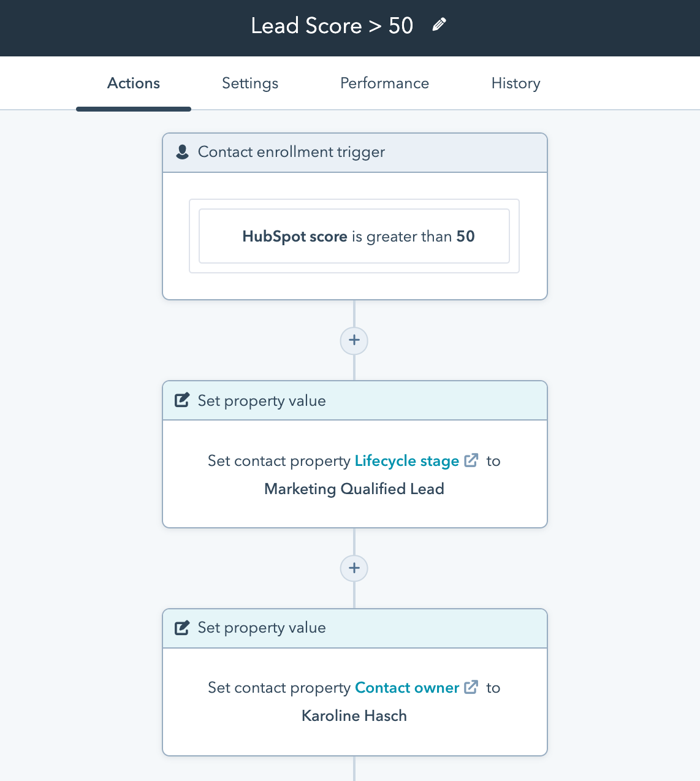
Task: Switch to the Settings tab
Action: point(250,83)
